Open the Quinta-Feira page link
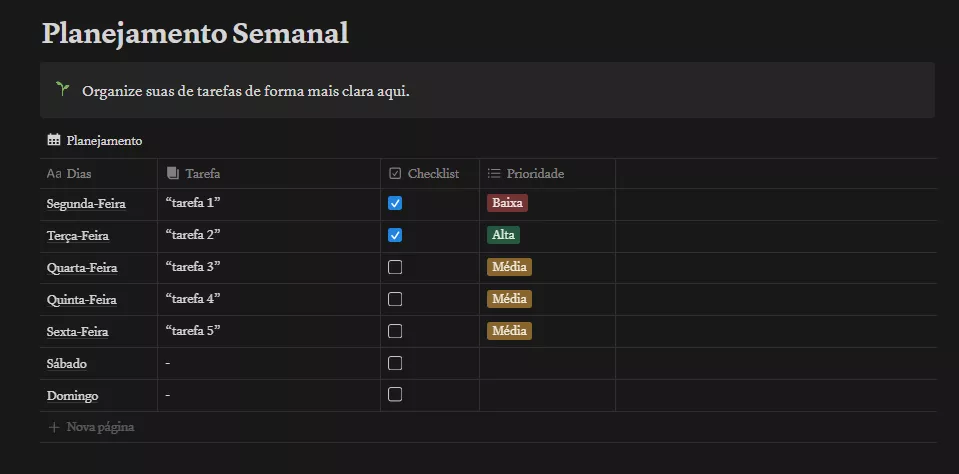Image resolution: width=959 pixels, height=474 pixels. pos(82,299)
